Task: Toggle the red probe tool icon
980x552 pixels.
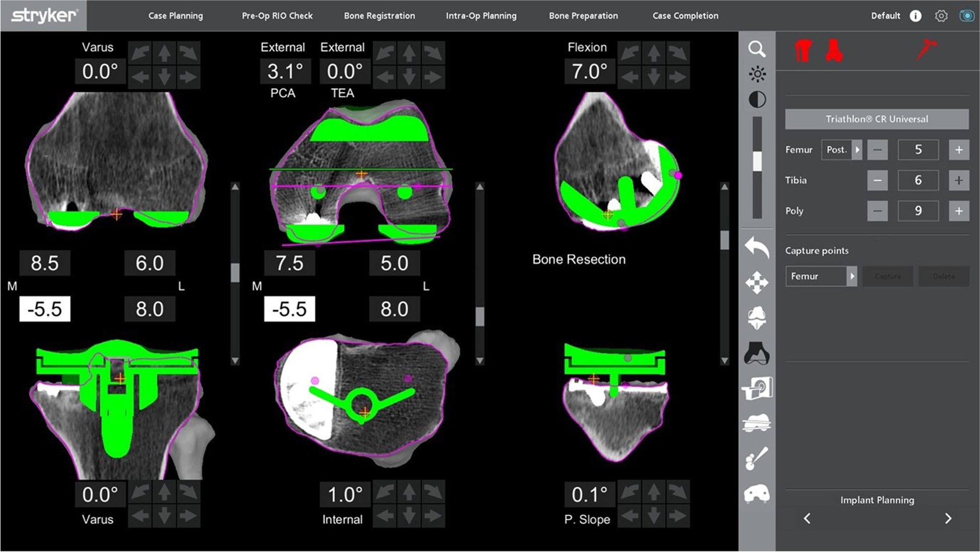Action: point(926,50)
